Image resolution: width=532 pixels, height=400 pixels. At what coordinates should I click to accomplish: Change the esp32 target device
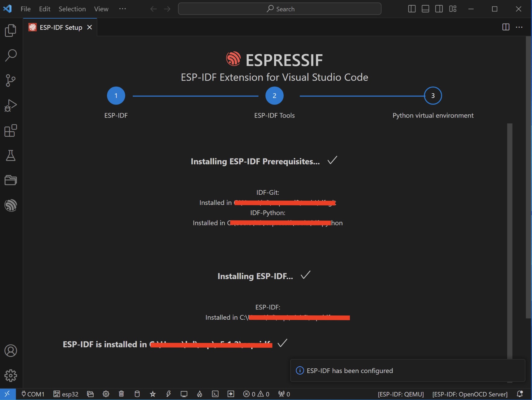pos(66,394)
